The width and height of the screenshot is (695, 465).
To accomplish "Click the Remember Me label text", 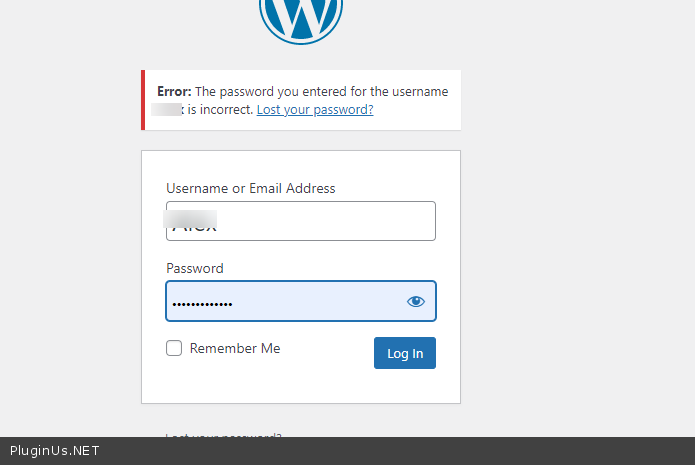I will (235, 349).
